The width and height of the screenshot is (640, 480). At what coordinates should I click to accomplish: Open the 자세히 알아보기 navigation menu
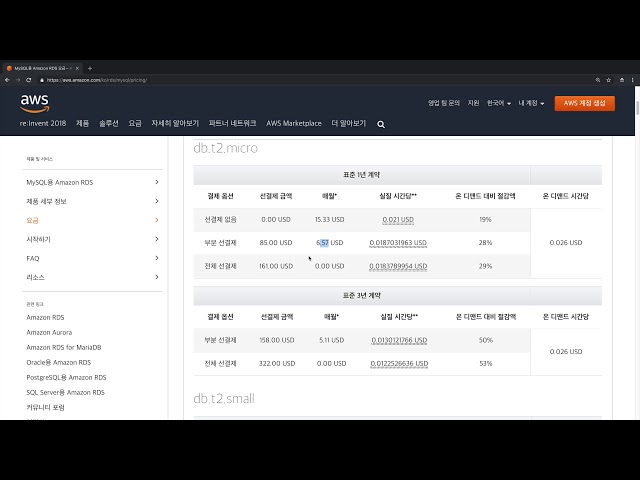point(175,123)
